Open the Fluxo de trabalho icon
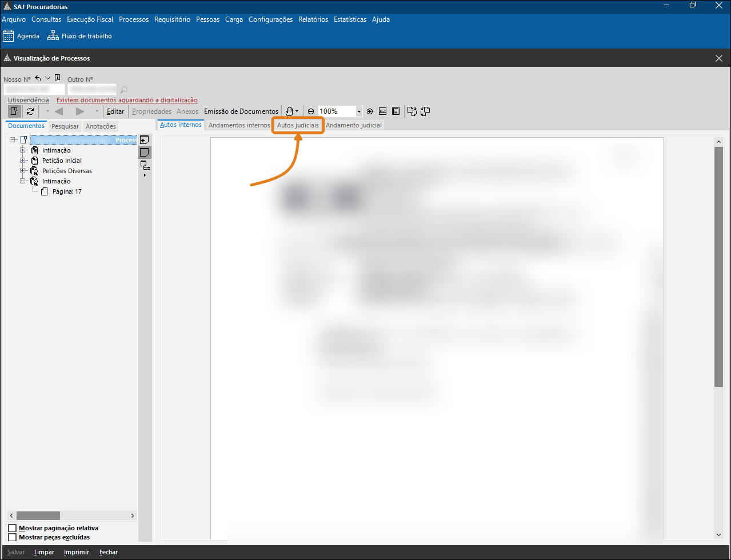The width and height of the screenshot is (731, 560). coord(53,36)
